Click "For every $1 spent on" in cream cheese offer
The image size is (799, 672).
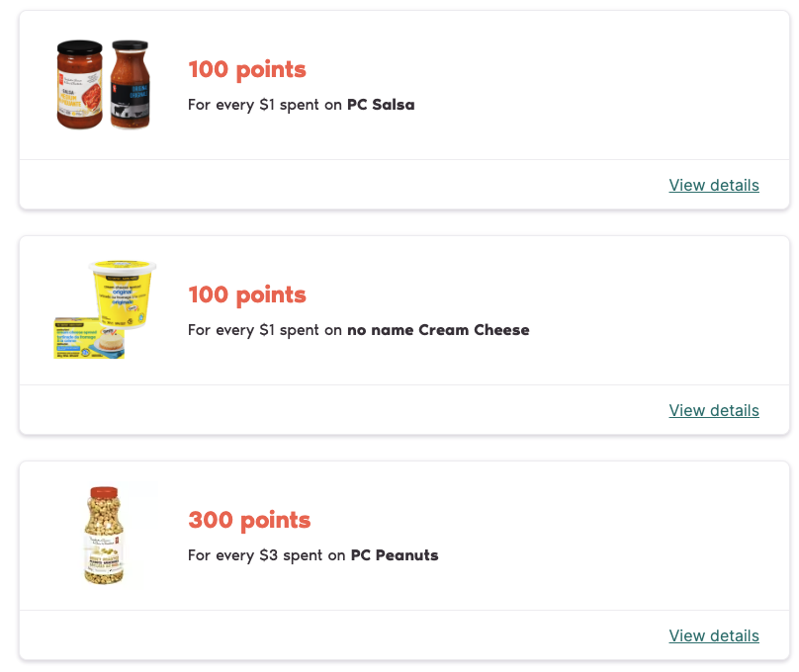[265, 330]
